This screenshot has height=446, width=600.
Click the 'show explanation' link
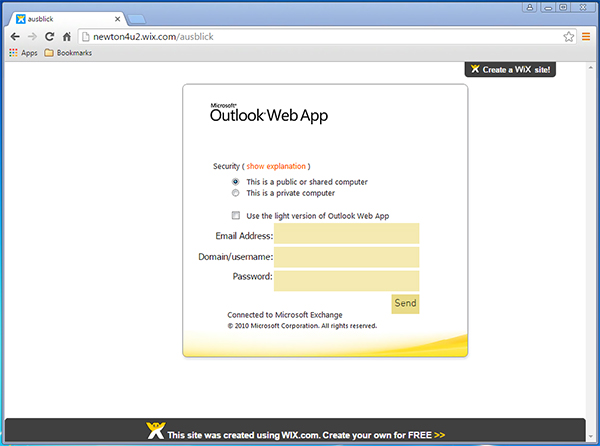pos(276,166)
